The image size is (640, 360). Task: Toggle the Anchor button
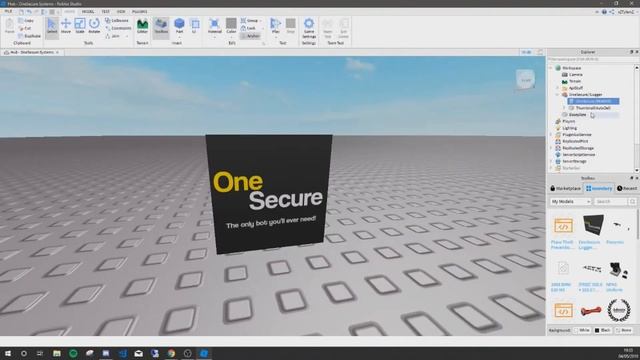[250, 36]
